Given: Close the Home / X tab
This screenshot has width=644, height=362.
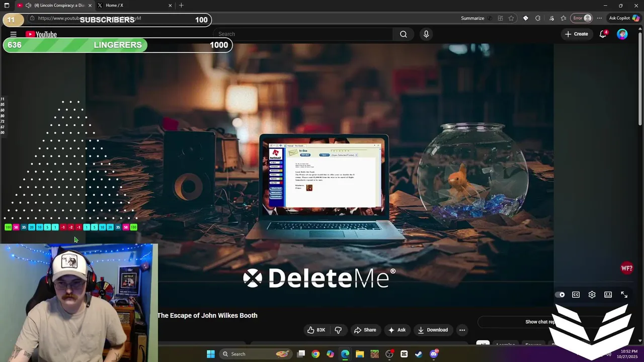Looking at the screenshot, I should [x=170, y=5].
